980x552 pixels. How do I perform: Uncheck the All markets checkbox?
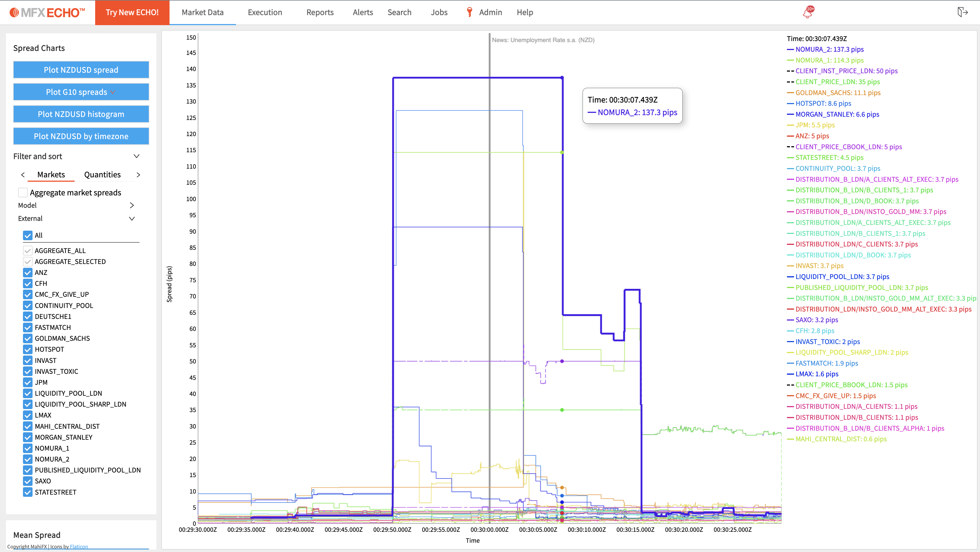point(27,235)
